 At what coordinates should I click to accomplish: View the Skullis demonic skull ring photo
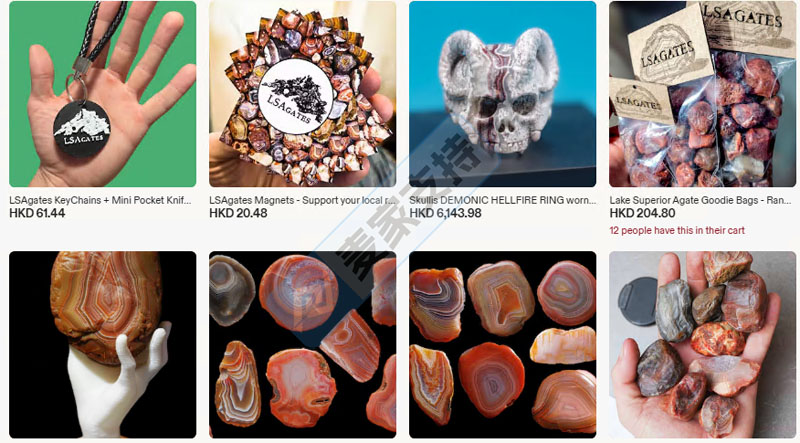tap(503, 94)
